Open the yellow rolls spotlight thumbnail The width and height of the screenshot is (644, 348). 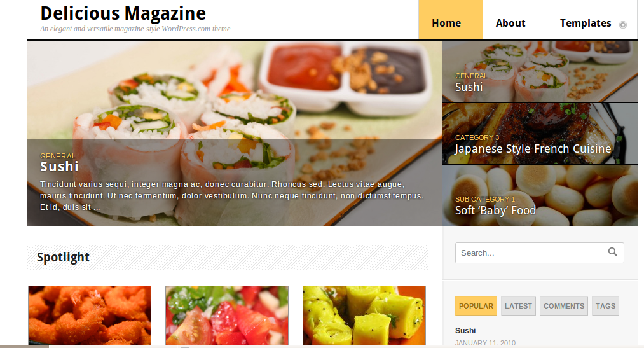364,315
